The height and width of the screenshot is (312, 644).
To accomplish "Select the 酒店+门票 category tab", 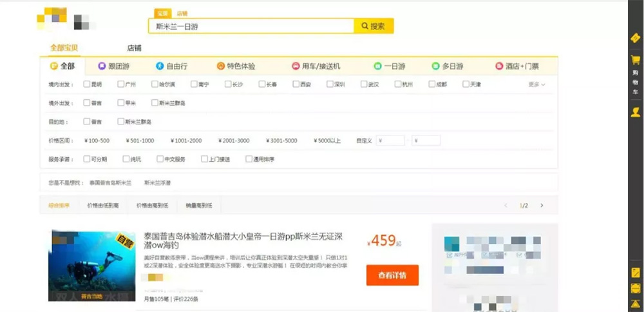I will 516,66.
